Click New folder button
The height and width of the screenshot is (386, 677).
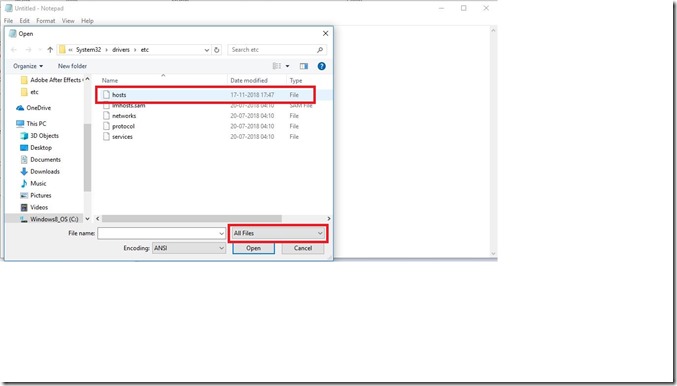point(72,66)
